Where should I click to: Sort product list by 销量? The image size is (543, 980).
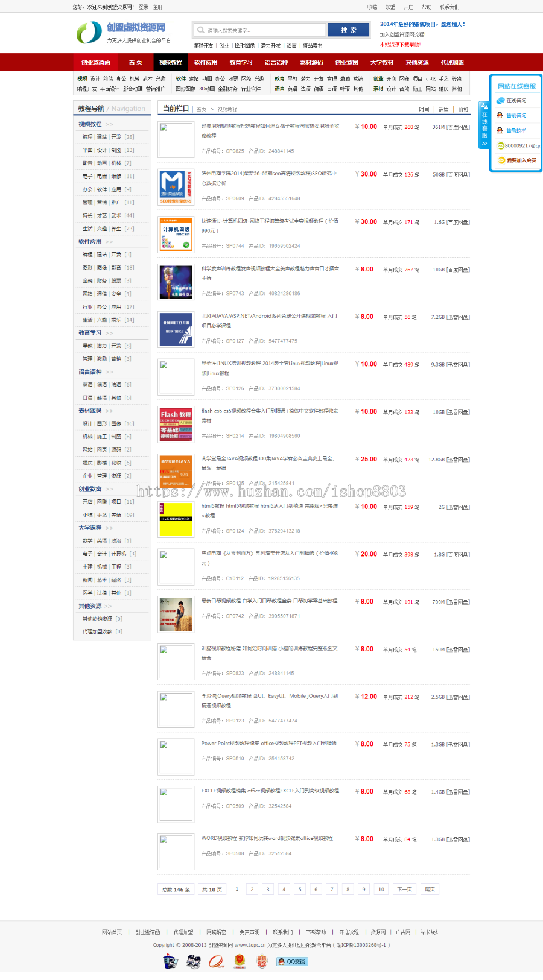[x=443, y=109]
